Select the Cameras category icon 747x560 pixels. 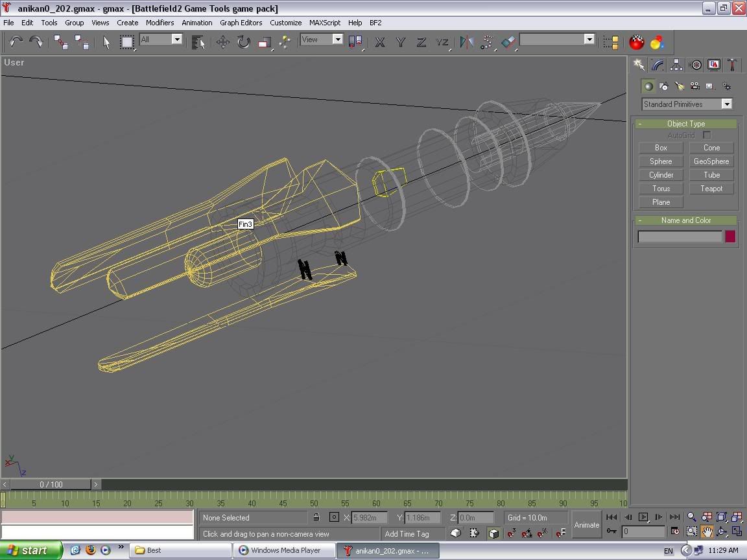click(695, 86)
